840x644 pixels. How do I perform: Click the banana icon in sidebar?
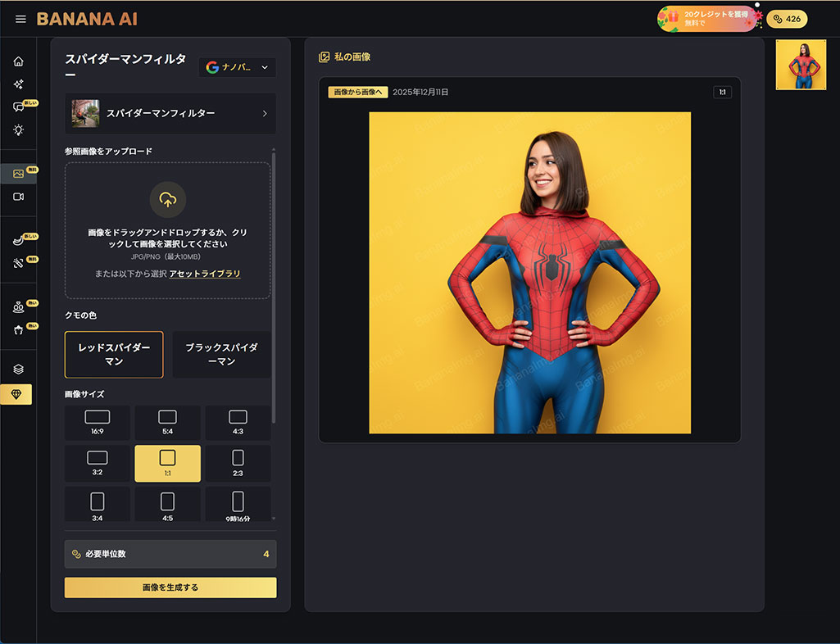[19, 241]
